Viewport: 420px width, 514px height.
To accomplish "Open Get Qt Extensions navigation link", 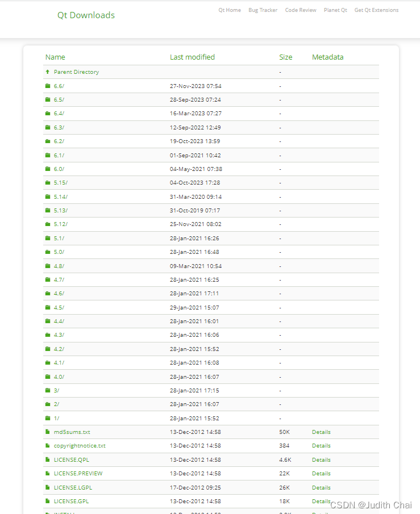I will [x=376, y=10].
